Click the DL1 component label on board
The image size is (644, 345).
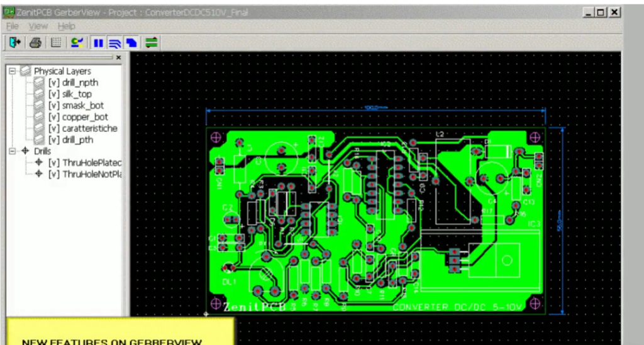click(229, 282)
